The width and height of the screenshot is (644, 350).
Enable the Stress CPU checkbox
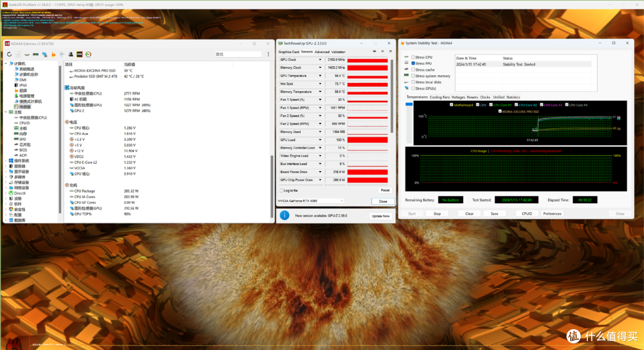pos(413,57)
